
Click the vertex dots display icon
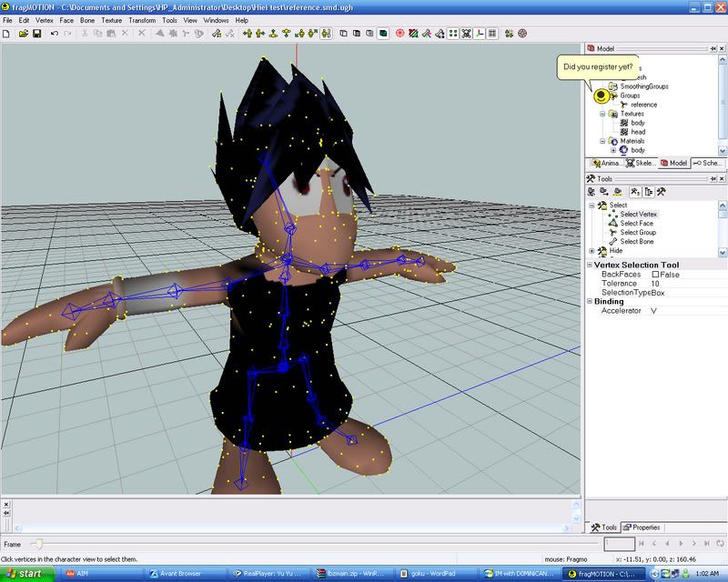tap(453, 34)
